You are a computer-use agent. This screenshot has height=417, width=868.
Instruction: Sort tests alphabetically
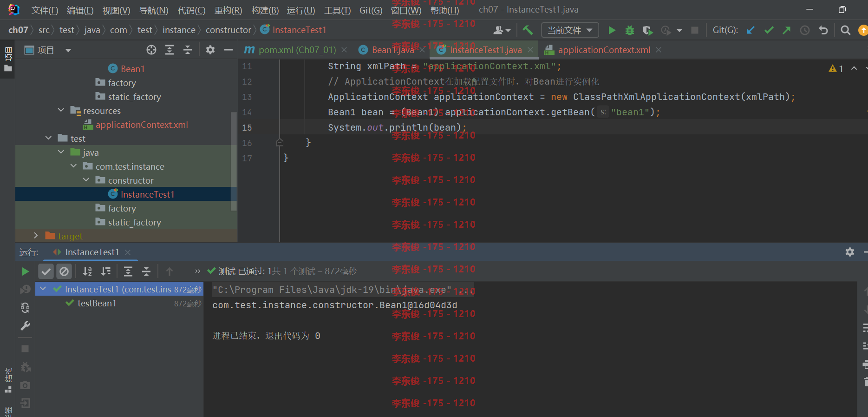coord(87,271)
